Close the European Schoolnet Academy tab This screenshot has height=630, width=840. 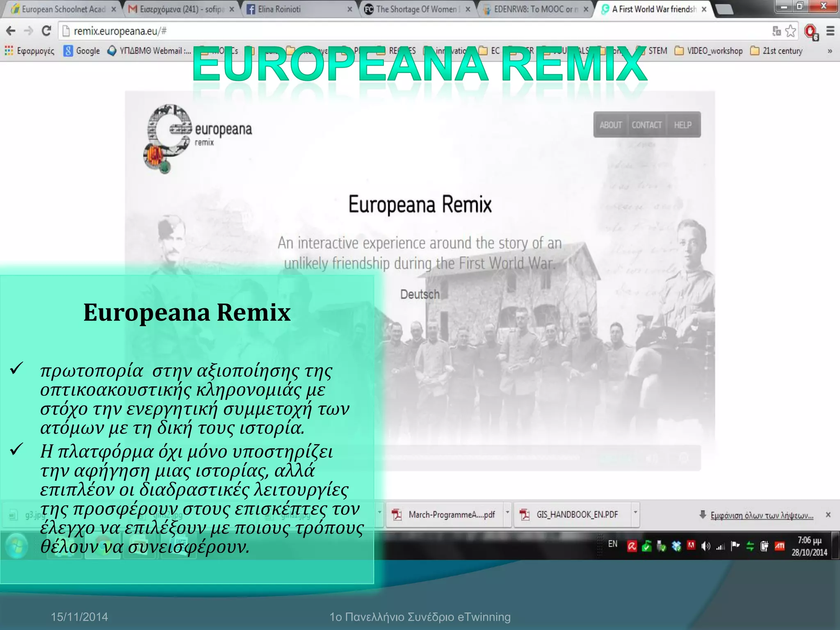pyautogui.click(x=114, y=9)
